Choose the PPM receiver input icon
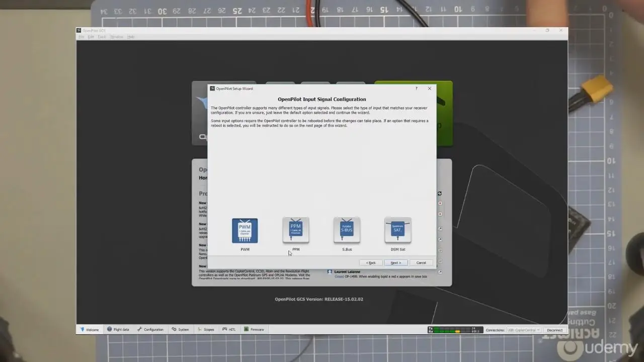Screen dimensions: 644x362 [x=296, y=230]
